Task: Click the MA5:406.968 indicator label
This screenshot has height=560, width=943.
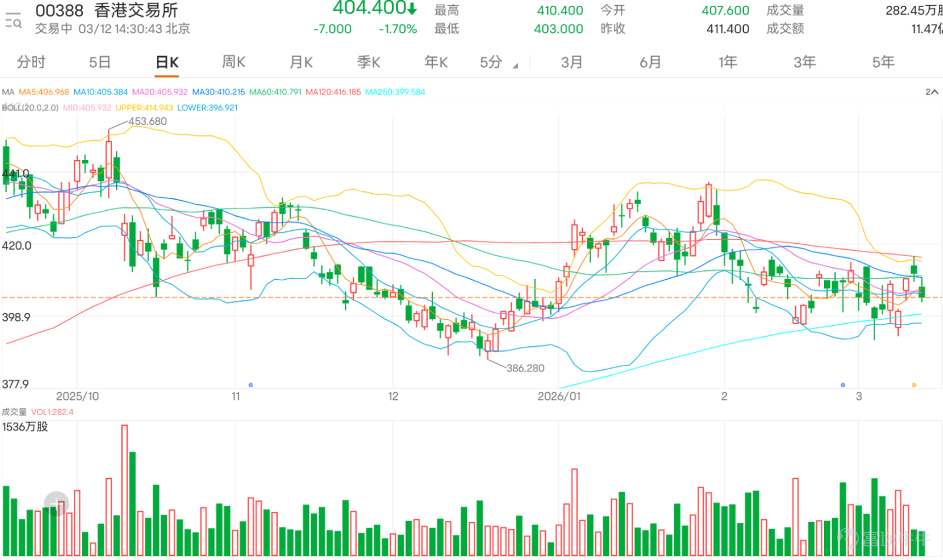Action: (x=44, y=92)
